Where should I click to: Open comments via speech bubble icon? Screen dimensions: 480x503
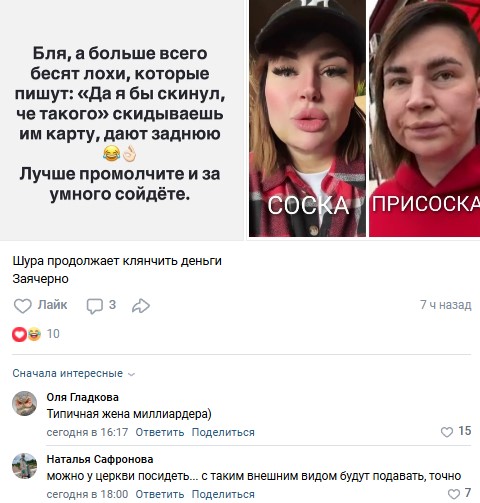(95, 306)
